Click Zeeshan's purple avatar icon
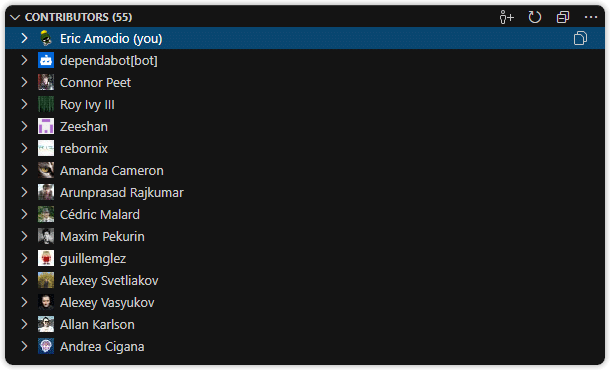Image resolution: width=610 pixels, height=370 pixels. 46,126
